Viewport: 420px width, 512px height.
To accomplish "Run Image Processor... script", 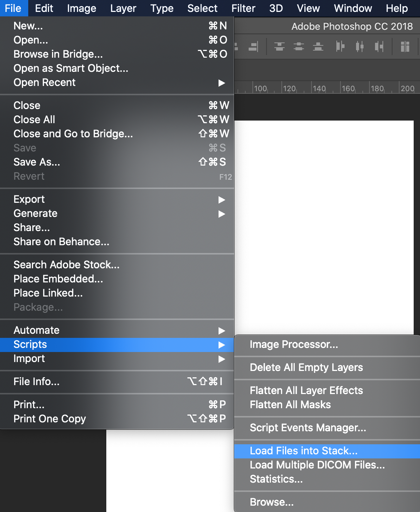I will tap(327, 345).
